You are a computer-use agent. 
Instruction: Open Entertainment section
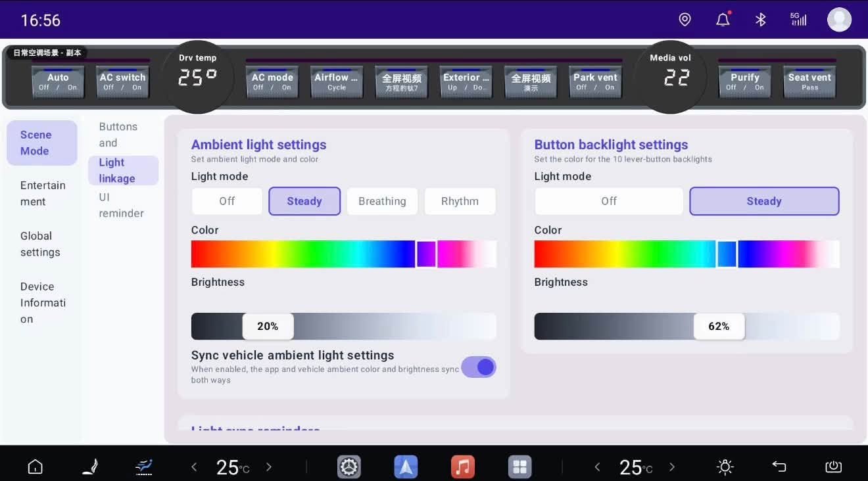click(42, 193)
